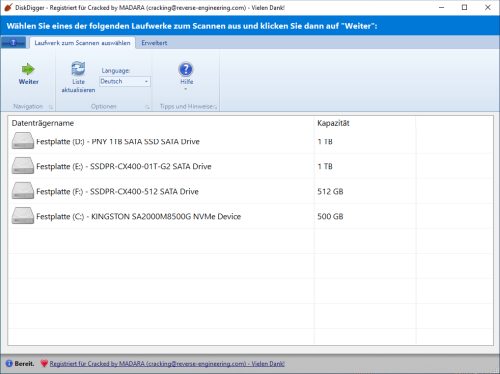Minimize the DiskDigger window
500x374 pixels.
442,7
